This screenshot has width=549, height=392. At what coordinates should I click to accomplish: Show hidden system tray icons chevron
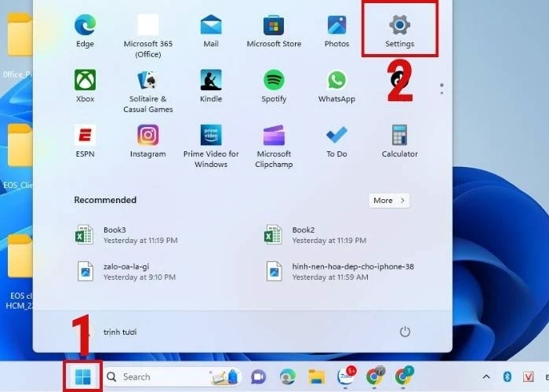486,377
